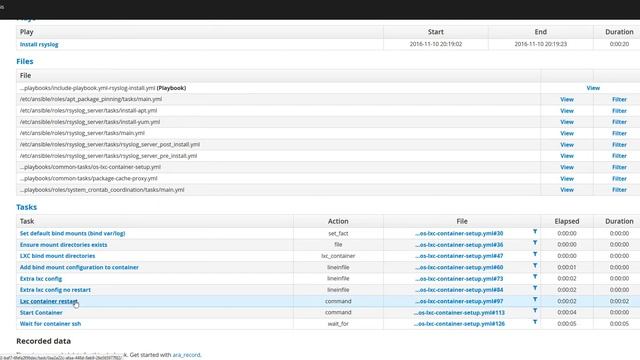This screenshot has height=360, width=640.
Task: Open file link os-lxc-container-setup.yml#126
Action: point(459,323)
